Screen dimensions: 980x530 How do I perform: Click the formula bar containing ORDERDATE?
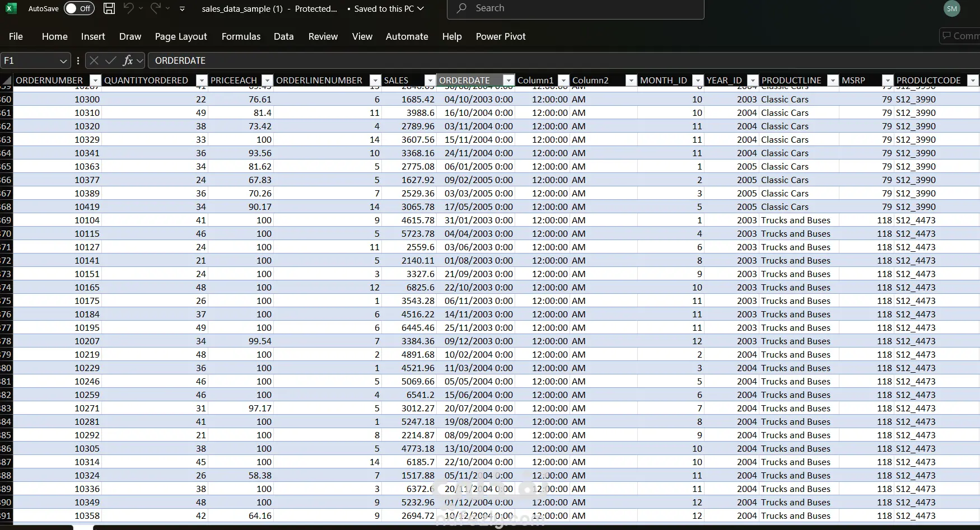[x=563, y=60]
